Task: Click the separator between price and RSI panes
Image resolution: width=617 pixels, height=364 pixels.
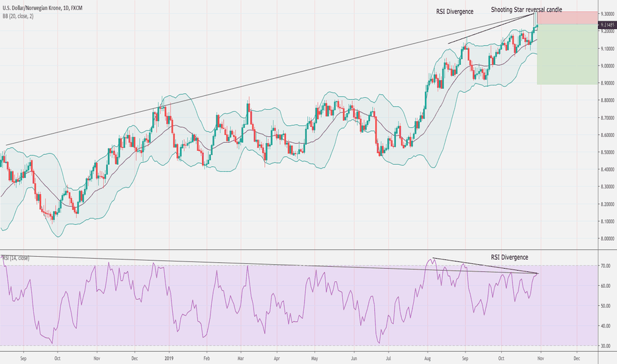Action: tap(299, 250)
